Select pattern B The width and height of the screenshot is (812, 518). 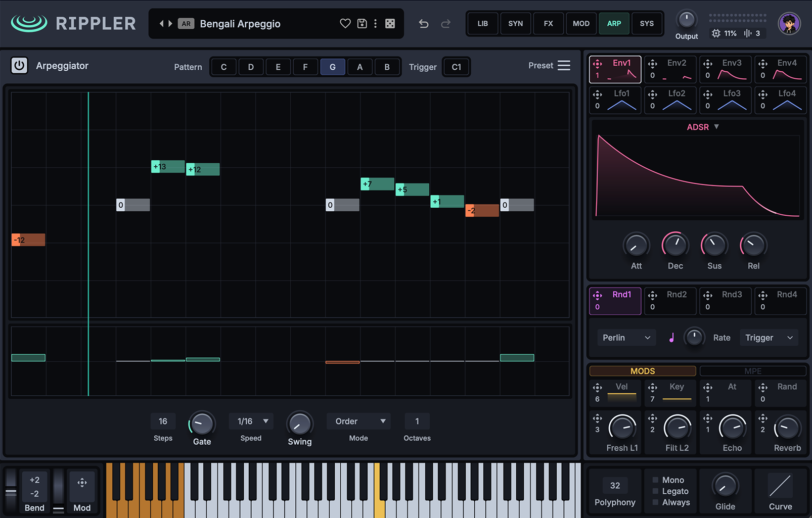(x=387, y=67)
